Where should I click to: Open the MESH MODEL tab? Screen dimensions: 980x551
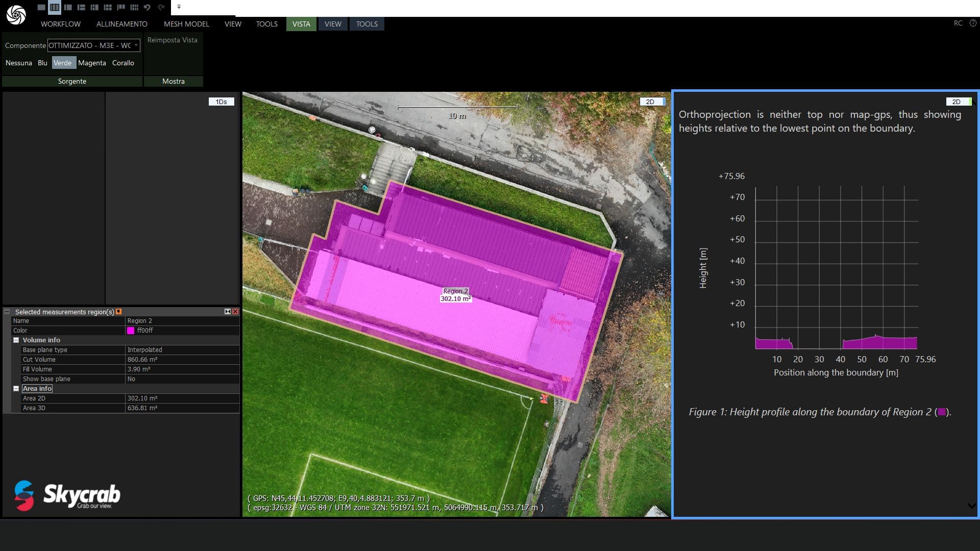click(x=186, y=24)
